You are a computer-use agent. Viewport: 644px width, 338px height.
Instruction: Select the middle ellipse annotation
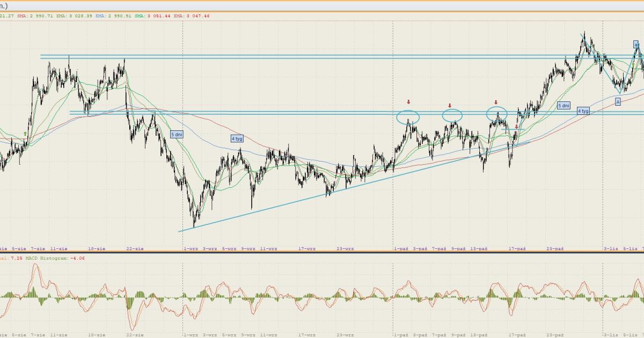tap(452, 115)
